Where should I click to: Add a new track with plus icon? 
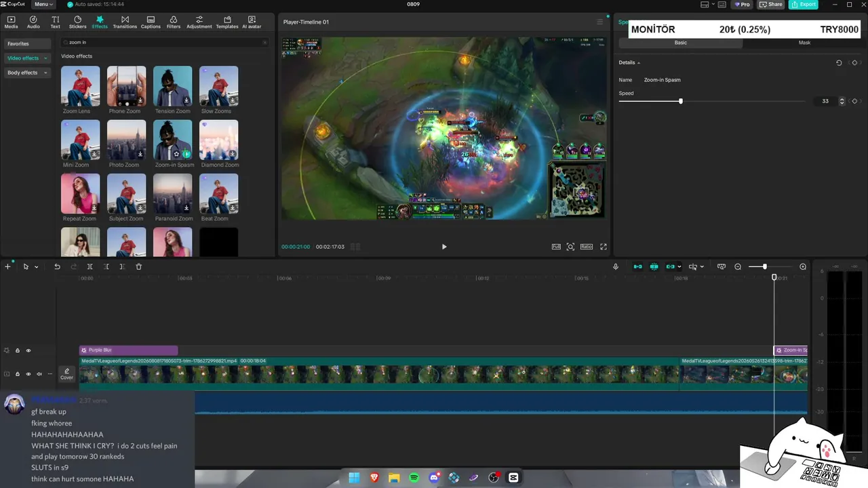(8, 266)
